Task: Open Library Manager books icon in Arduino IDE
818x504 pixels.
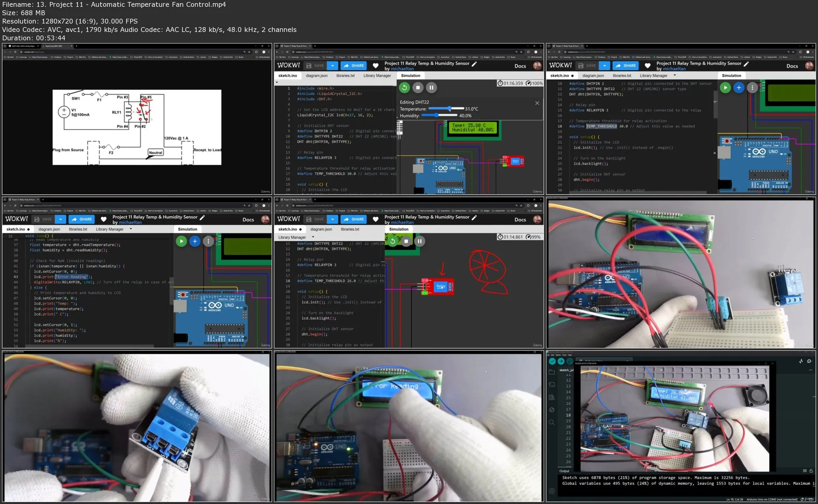Action: click(552, 397)
